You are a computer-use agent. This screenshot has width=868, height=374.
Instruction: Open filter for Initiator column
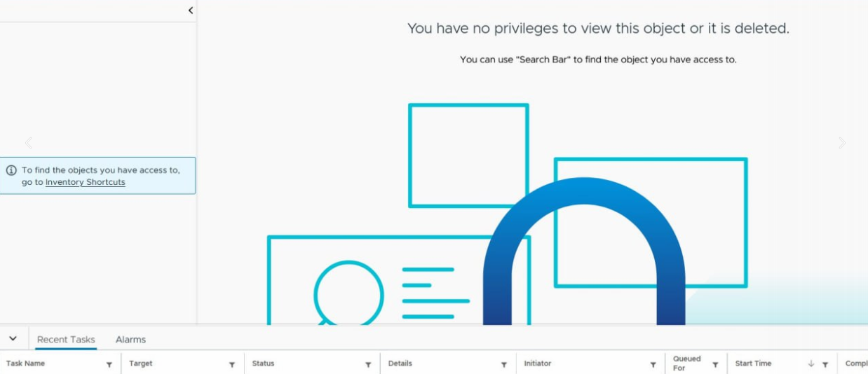[653, 364]
